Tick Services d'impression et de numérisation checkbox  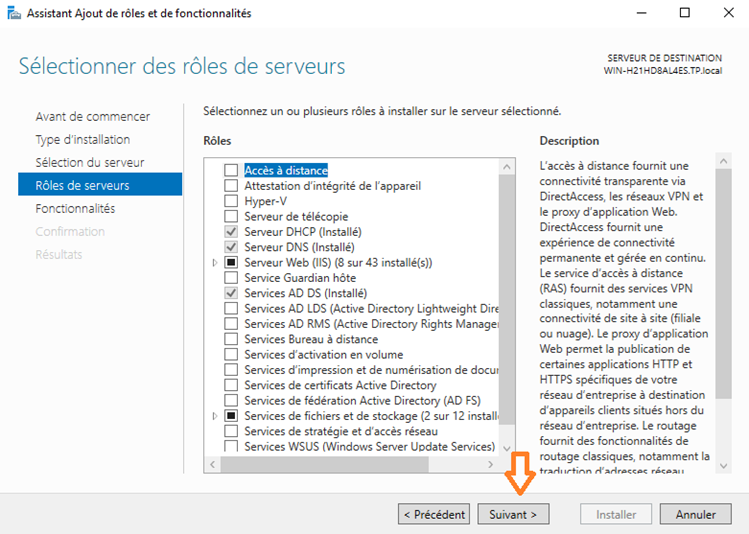231,369
